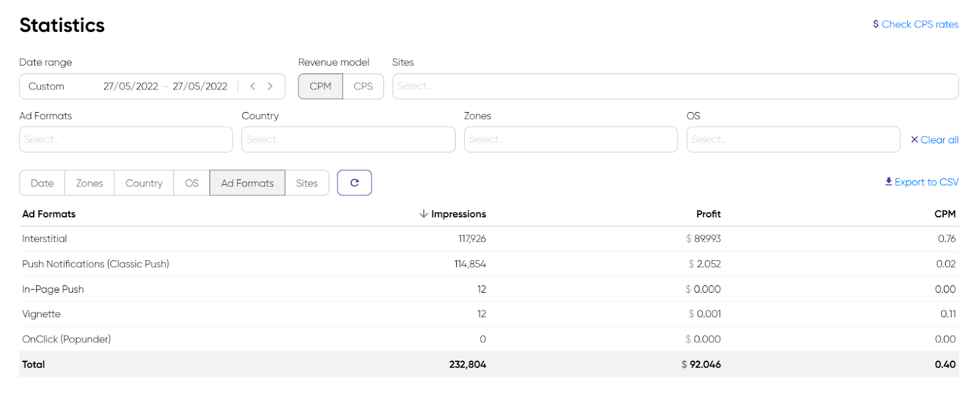Switch to the Zones grouping tab
980x398 pixels.
pyautogui.click(x=89, y=183)
